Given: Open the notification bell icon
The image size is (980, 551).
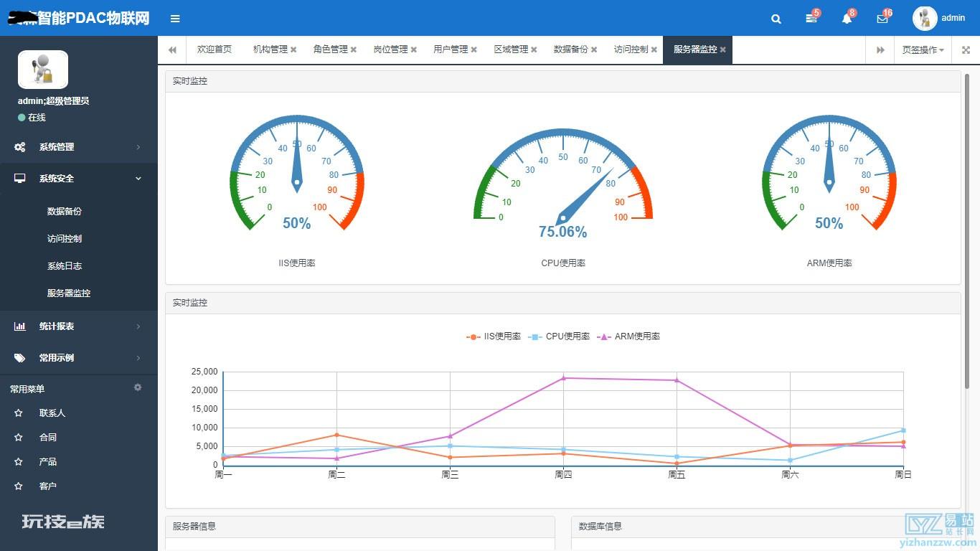Looking at the screenshot, I should coord(847,19).
